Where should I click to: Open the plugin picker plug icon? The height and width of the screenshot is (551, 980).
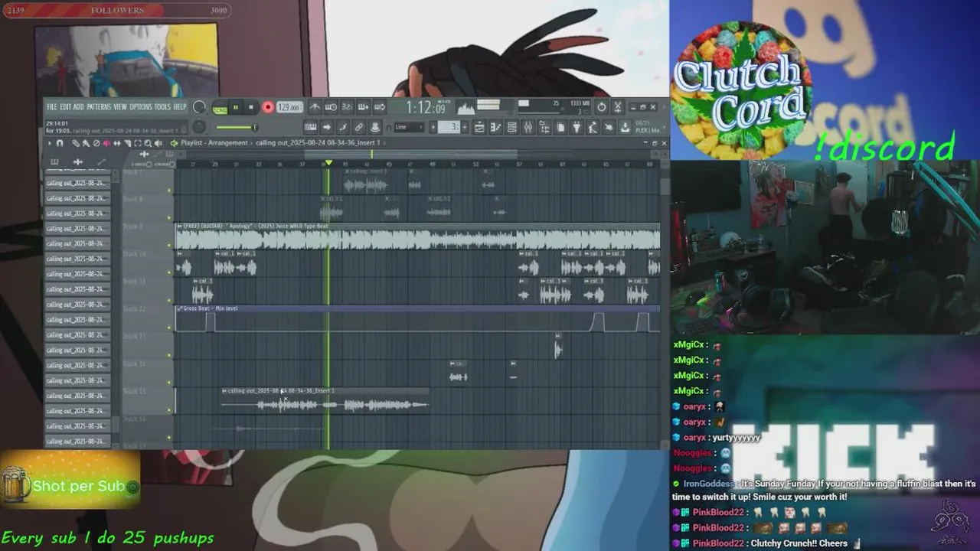(577, 127)
